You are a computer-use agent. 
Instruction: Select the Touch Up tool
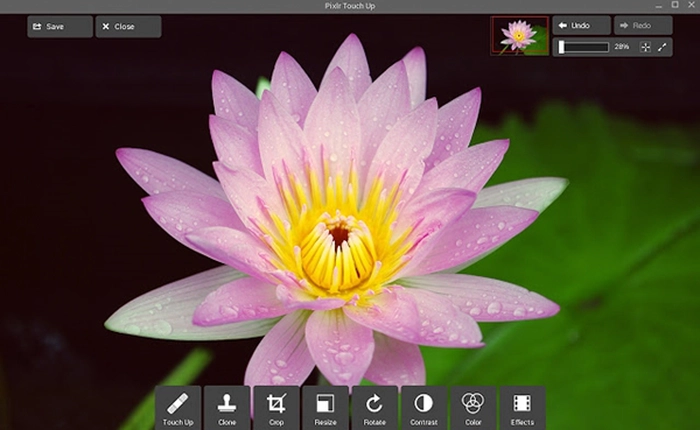[x=178, y=408]
